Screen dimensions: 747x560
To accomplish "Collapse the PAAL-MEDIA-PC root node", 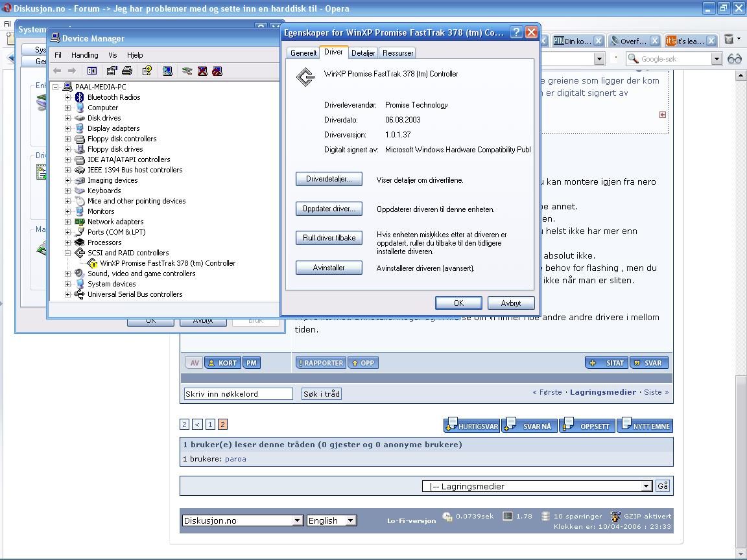I will [55, 87].
